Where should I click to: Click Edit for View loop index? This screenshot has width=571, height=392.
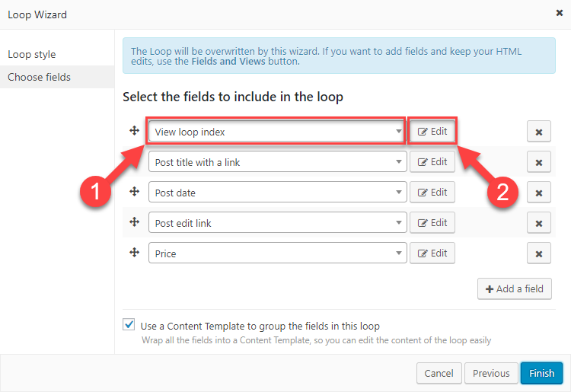coord(432,131)
